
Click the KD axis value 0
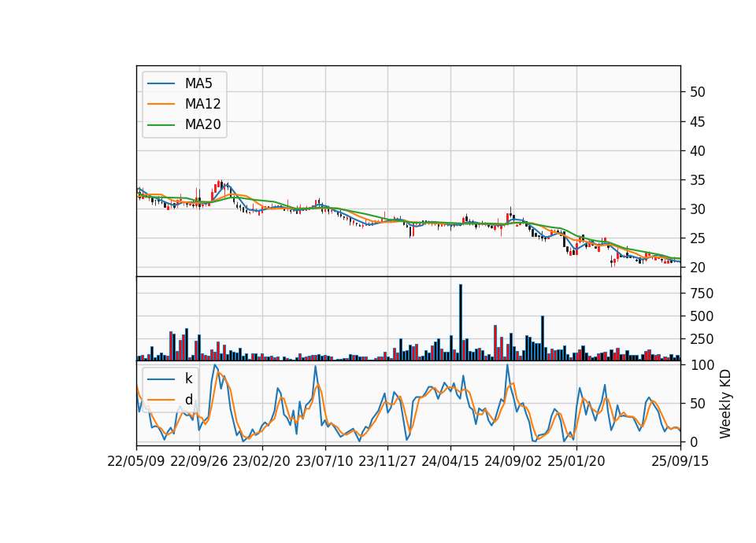coord(693,441)
